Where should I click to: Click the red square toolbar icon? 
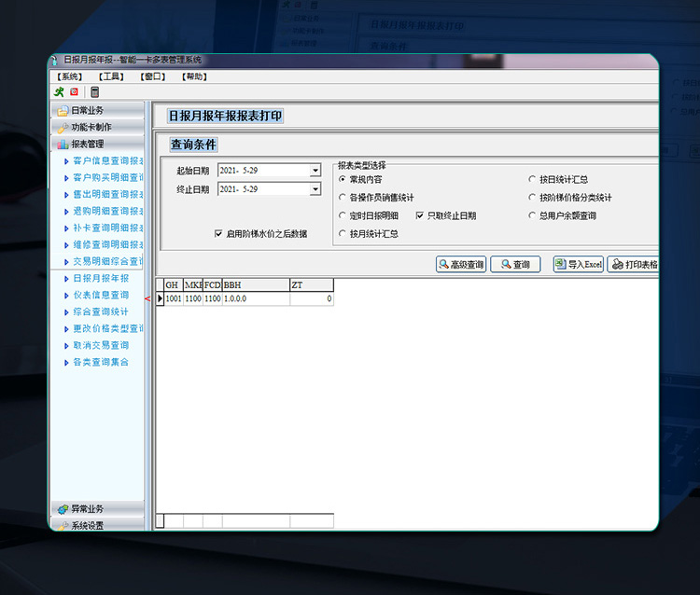point(75,91)
